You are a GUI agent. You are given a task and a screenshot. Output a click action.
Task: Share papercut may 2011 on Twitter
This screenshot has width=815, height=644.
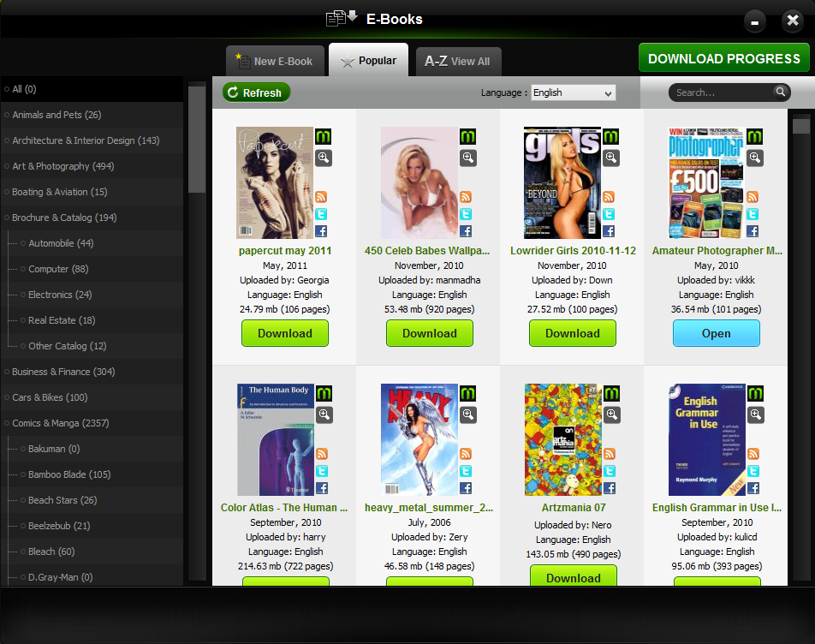point(321,214)
